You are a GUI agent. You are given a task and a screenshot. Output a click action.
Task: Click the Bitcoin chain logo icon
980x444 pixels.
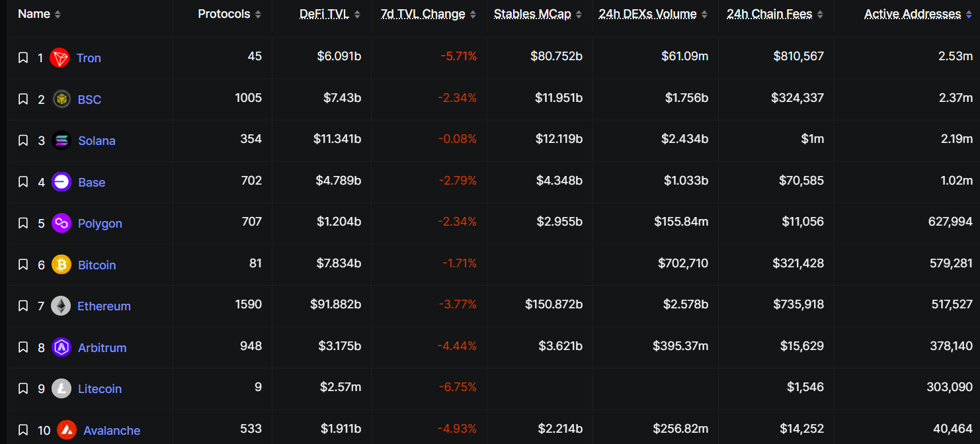point(61,265)
